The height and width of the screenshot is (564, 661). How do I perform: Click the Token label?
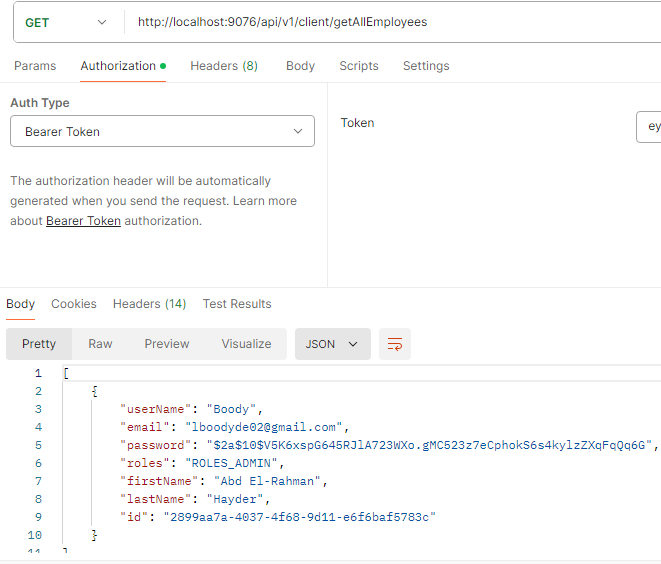pos(357,123)
